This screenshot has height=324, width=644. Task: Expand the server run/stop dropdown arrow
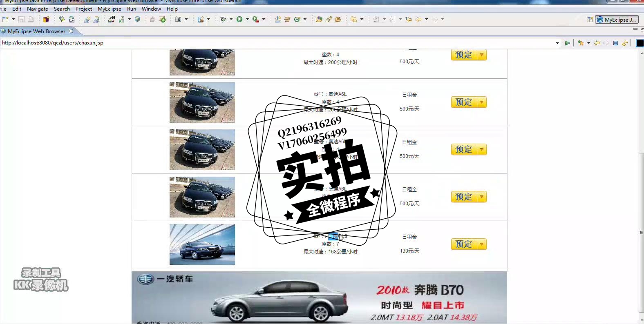(129, 19)
